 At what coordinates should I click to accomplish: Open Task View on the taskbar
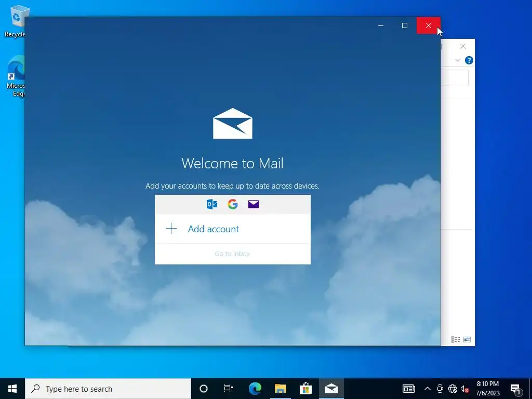pos(229,389)
